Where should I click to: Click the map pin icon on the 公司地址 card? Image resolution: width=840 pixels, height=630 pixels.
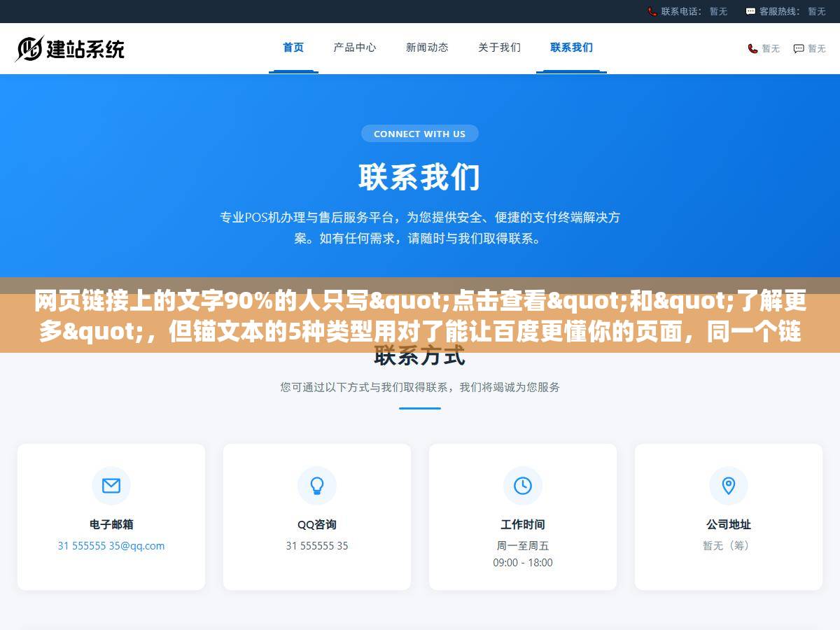pos(729,486)
